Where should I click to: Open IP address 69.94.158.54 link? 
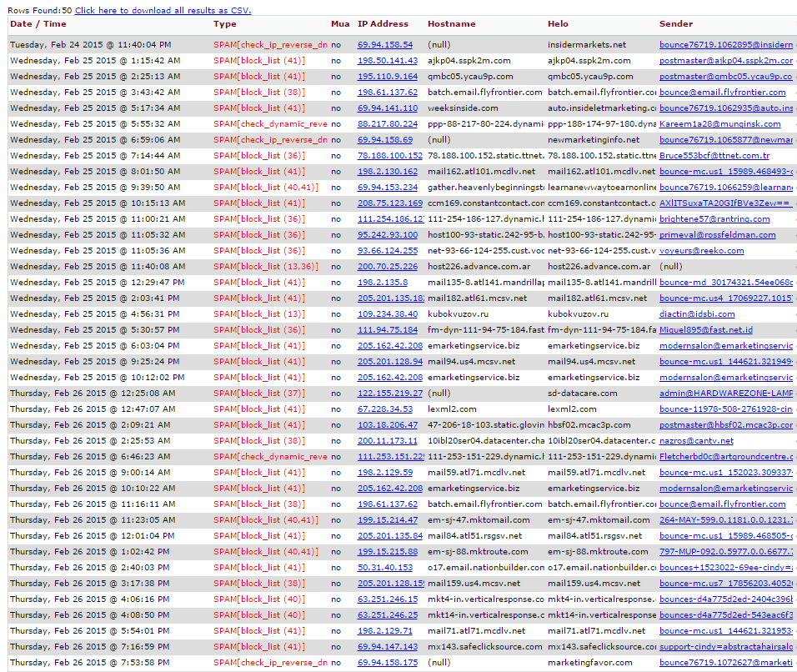coord(384,45)
